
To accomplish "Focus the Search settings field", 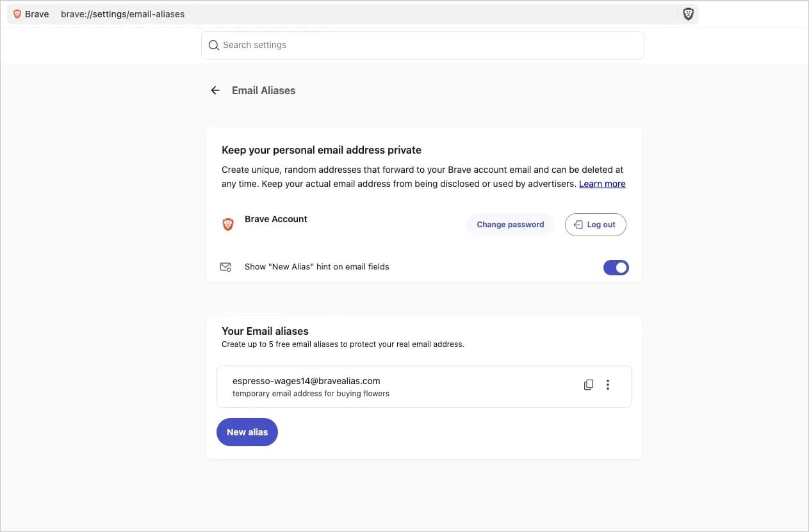I will [x=423, y=45].
